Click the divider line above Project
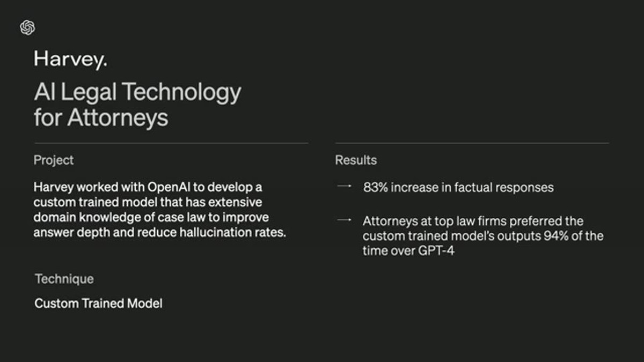Viewport: 644px width, 362px height. tap(171, 143)
